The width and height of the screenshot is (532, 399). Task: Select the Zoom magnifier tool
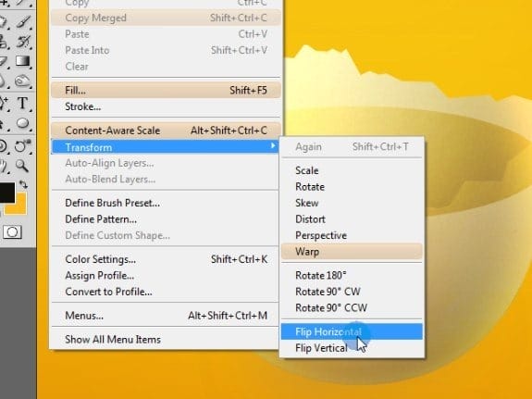pyautogui.click(x=22, y=166)
